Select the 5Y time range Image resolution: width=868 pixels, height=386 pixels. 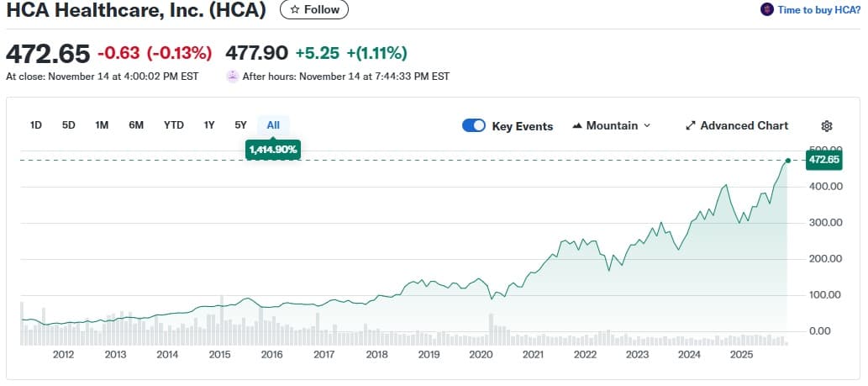tap(241, 125)
